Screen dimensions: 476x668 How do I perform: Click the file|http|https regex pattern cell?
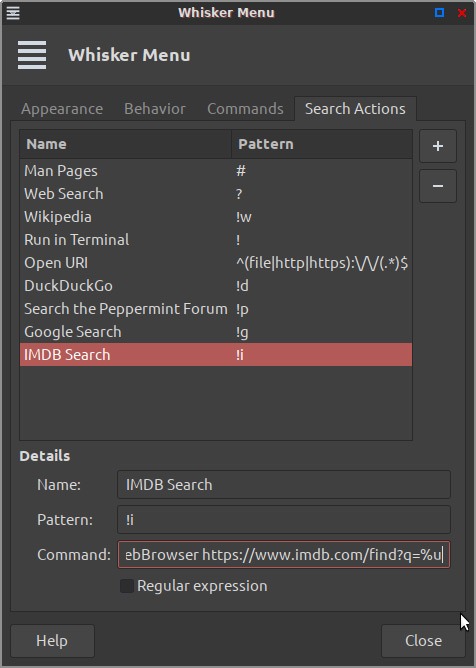coord(322,263)
